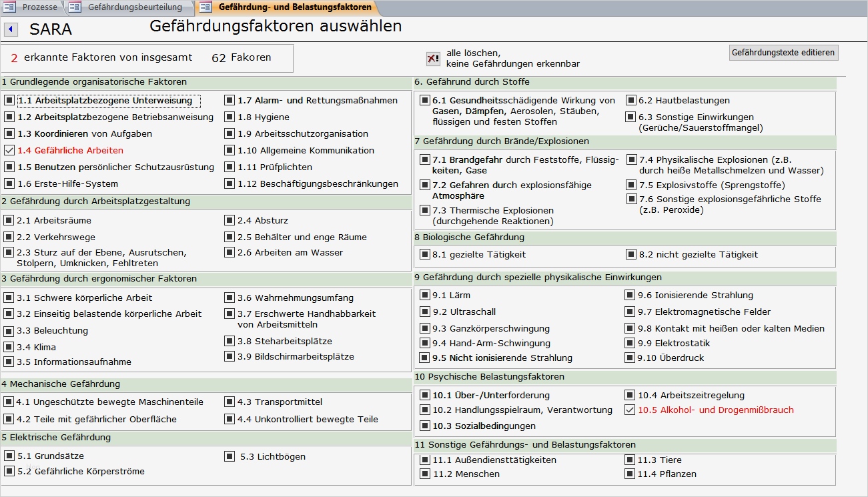Click the Gefährdungstexte editieren button

(784, 52)
